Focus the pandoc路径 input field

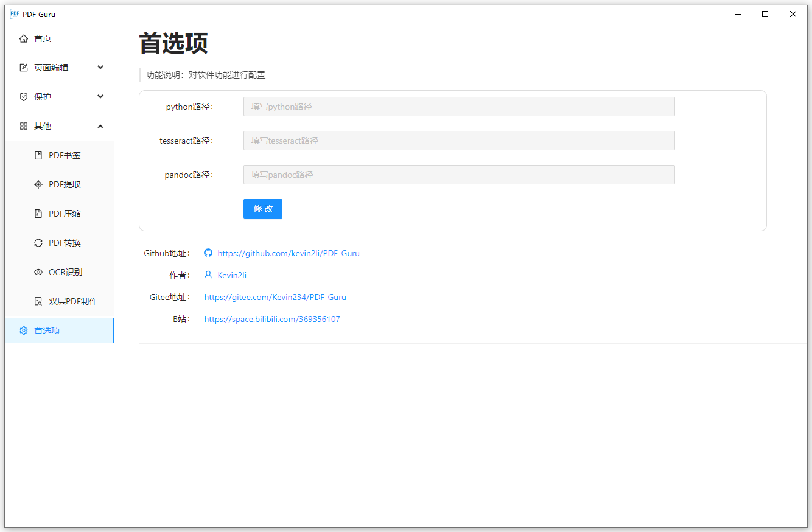pos(459,175)
